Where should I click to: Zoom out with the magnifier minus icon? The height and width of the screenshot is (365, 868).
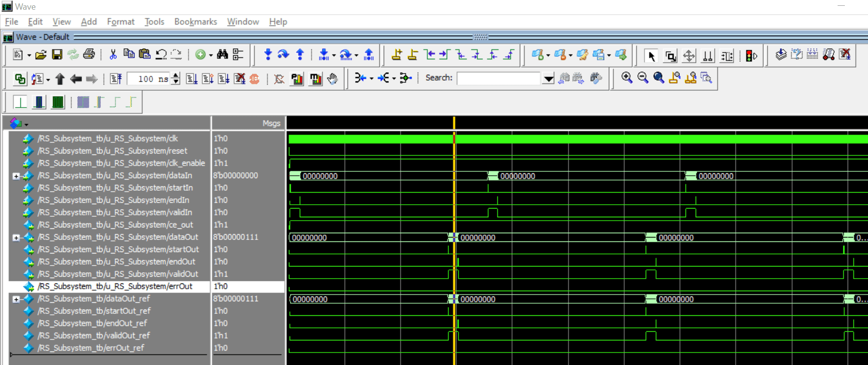tap(643, 78)
